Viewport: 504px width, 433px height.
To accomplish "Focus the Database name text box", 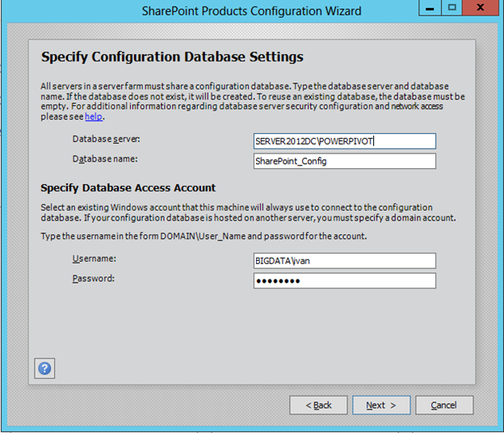I will tap(344, 161).
